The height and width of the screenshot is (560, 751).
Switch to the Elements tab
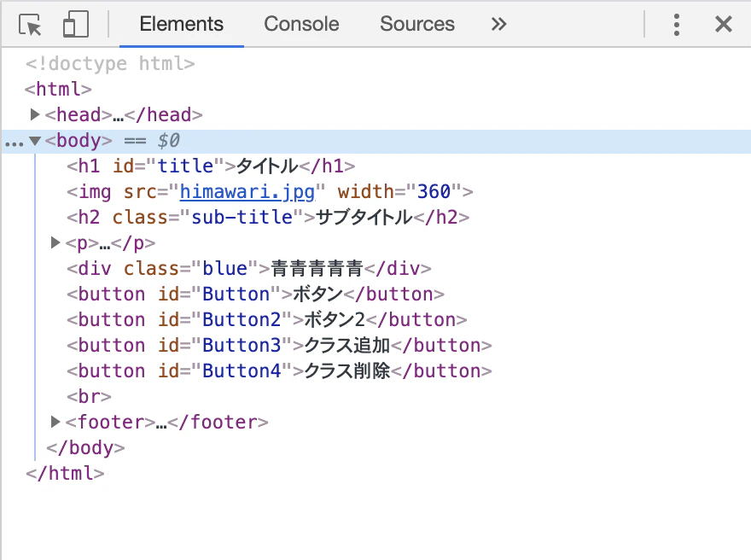[x=182, y=24]
